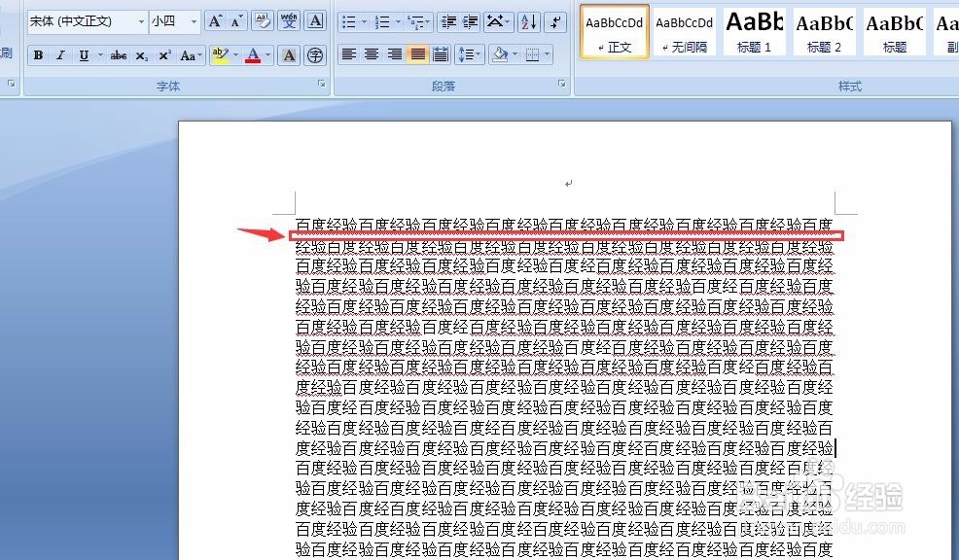Image resolution: width=959 pixels, height=560 pixels.
Task: Toggle Show/Hide paragraph marks
Action: [554, 22]
